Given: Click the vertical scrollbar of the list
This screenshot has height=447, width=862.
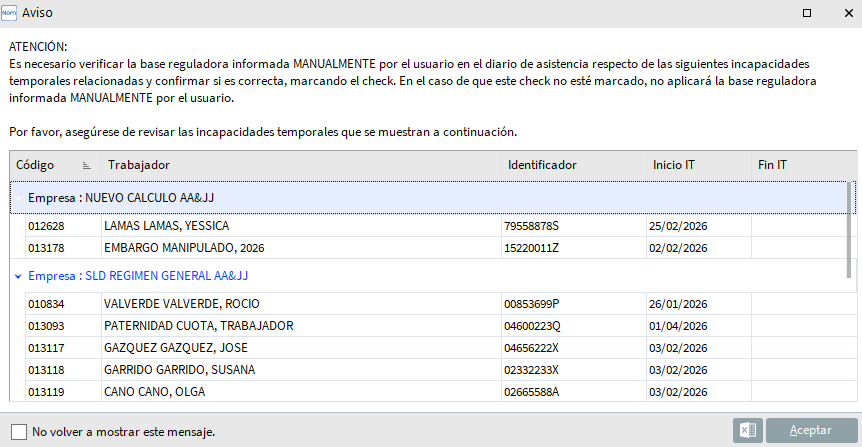Looking at the screenshot, I should tap(851, 230).
